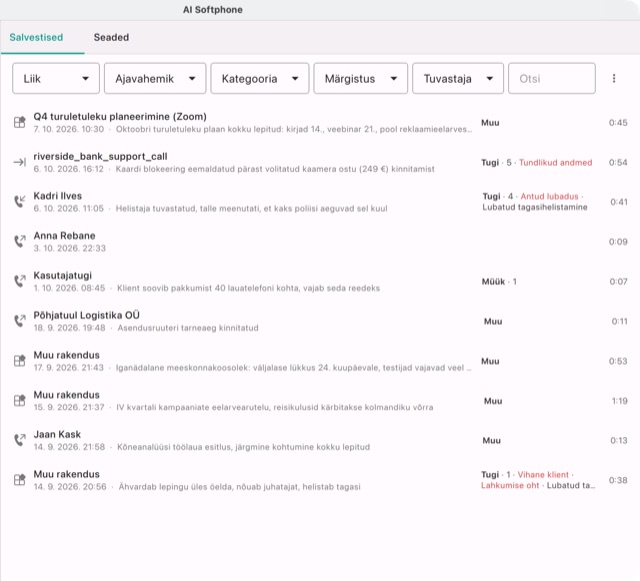Viewport: 640px width, 581px height.
Task: Open the Kasutajatugi call record
Action: point(320,282)
